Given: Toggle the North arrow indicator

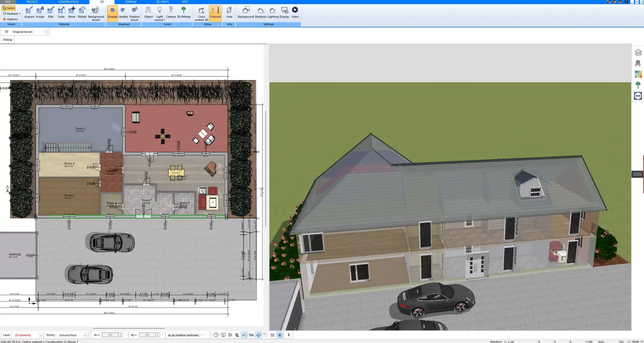Looking at the screenshot, I should click(280, 335).
